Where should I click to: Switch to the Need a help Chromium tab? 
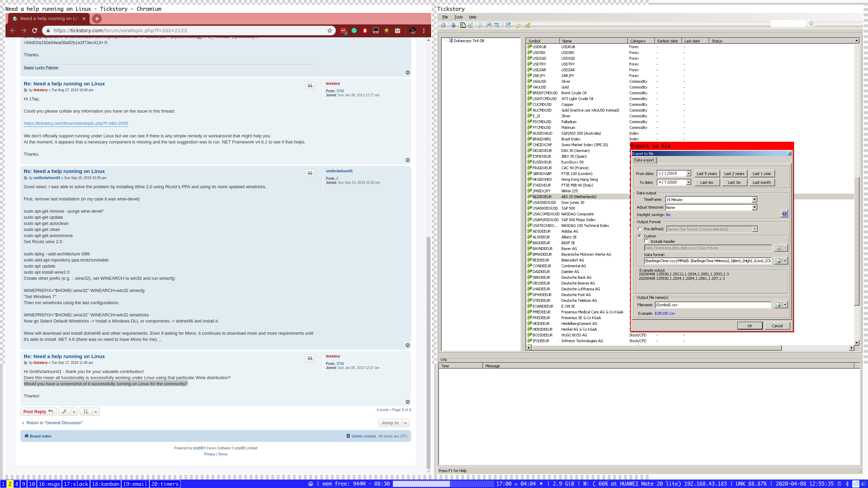click(49, 19)
